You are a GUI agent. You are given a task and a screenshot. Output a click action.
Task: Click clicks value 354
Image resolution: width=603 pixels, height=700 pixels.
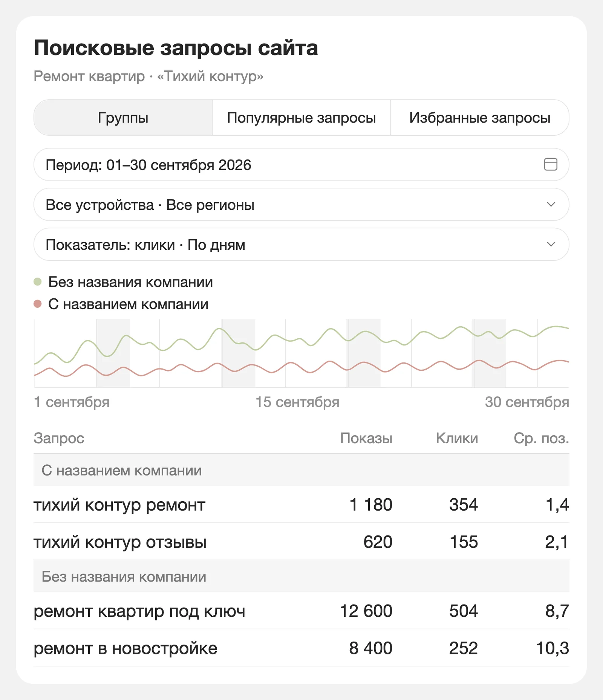click(464, 505)
